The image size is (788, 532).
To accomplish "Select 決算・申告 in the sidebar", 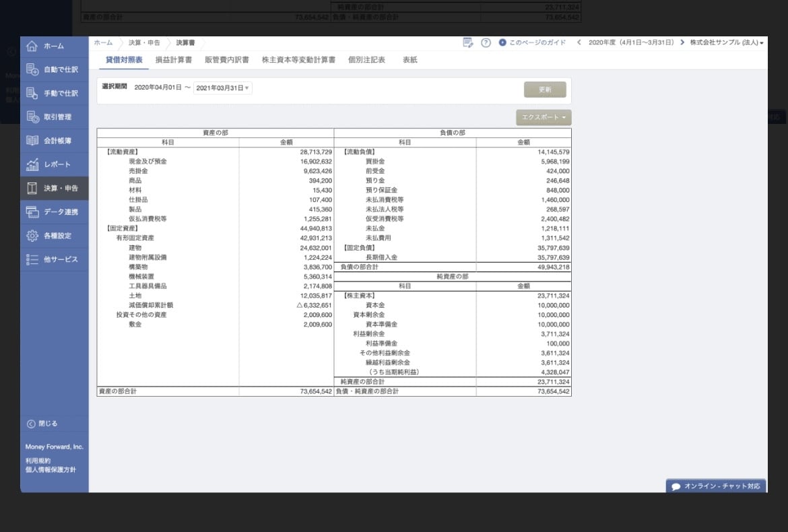I will coord(55,189).
